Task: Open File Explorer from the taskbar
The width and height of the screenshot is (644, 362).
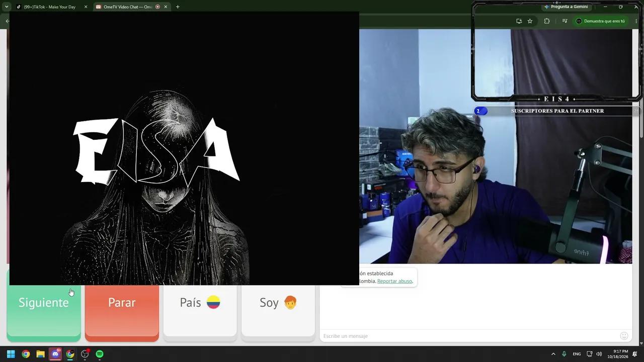Action: tap(40, 354)
